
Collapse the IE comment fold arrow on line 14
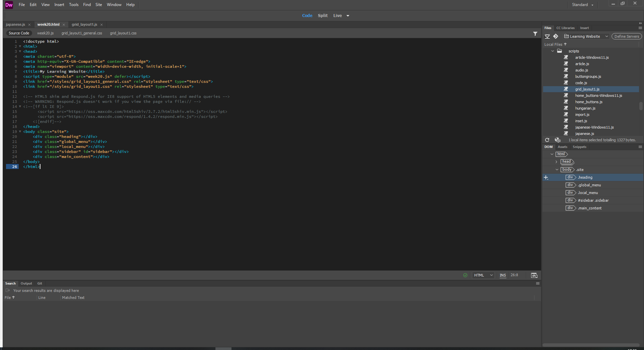click(x=20, y=107)
